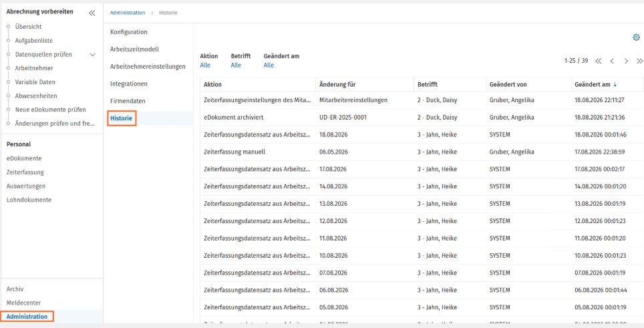Open Firmendaten submenu

(128, 101)
